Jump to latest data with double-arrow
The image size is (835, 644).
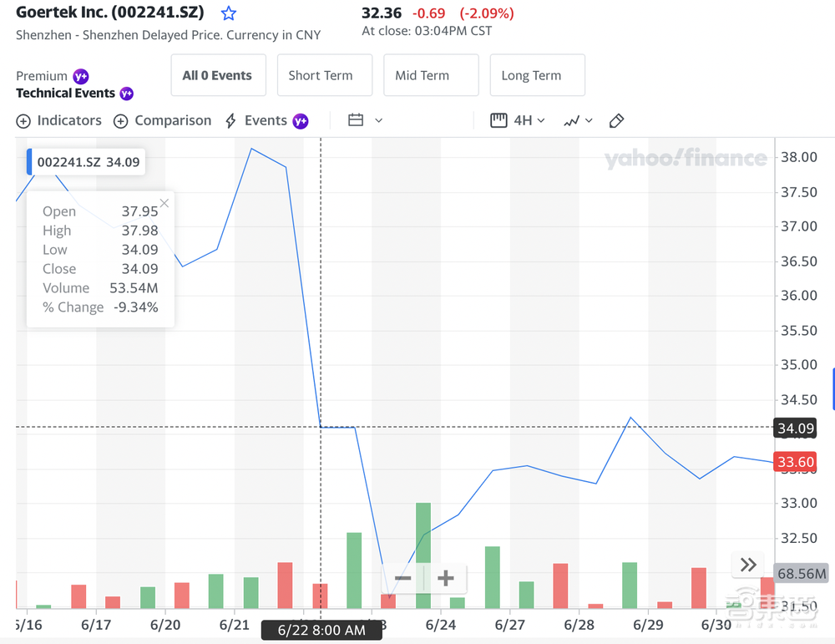[x=748, y=565]
